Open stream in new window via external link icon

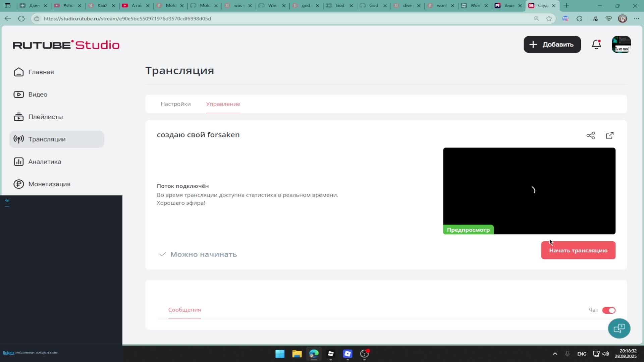[x=610, y=135]
